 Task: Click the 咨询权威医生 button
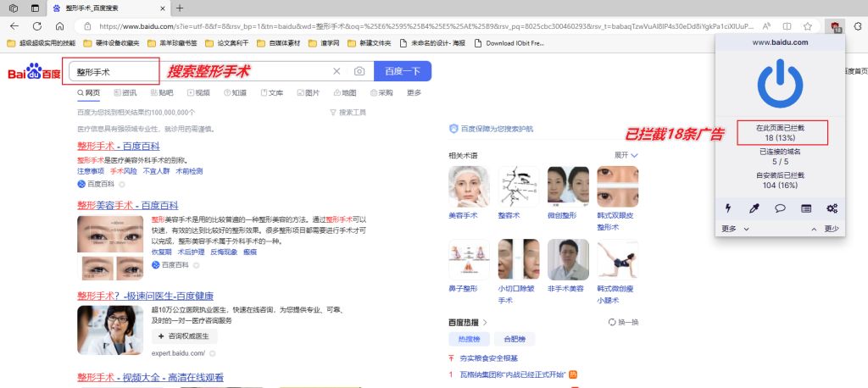click(x=184, y=336)
